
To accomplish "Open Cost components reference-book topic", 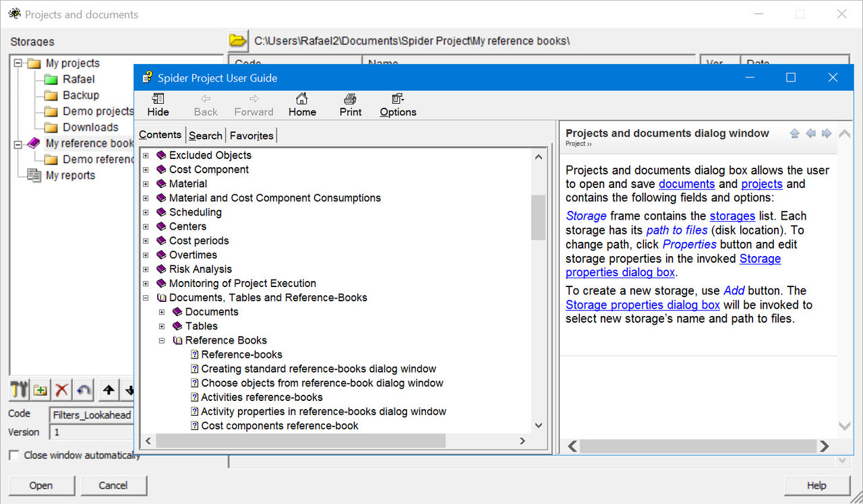I will pyautogui.click(x=280, y=425).
